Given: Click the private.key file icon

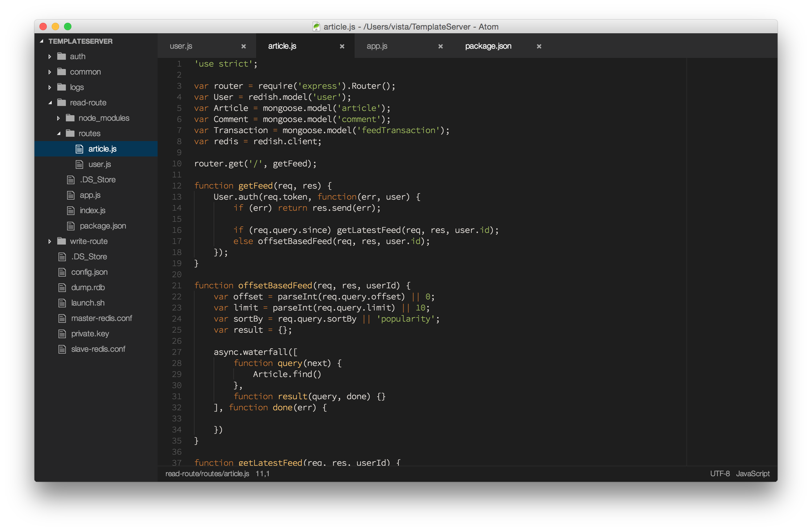Looking at the screenshot, I should 62,334.
